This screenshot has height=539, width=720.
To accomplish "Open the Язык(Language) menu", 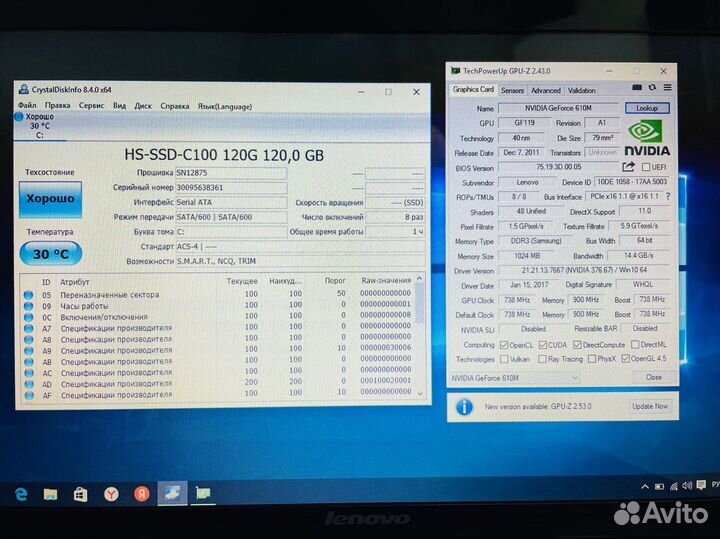I will [x=225, y=107].
